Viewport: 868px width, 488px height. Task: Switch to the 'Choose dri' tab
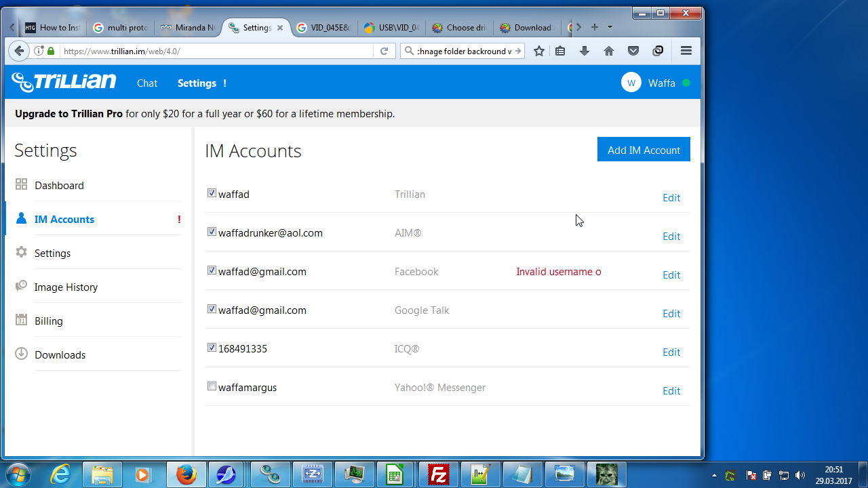[x=460, y=28]
